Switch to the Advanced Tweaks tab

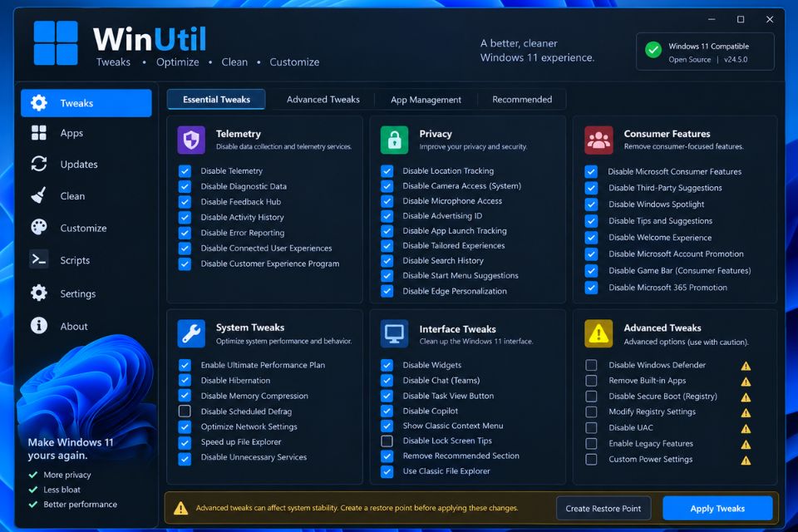point(323,99)
